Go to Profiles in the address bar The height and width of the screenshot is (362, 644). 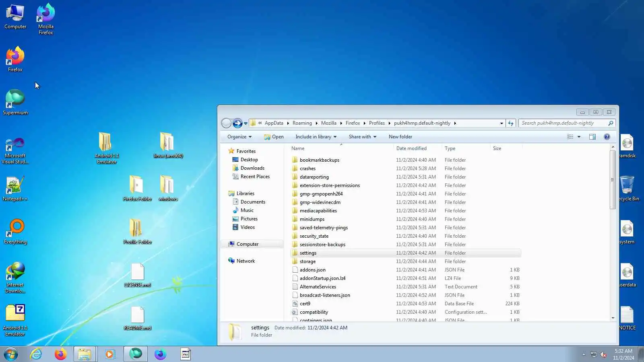[x=377, y=123]
